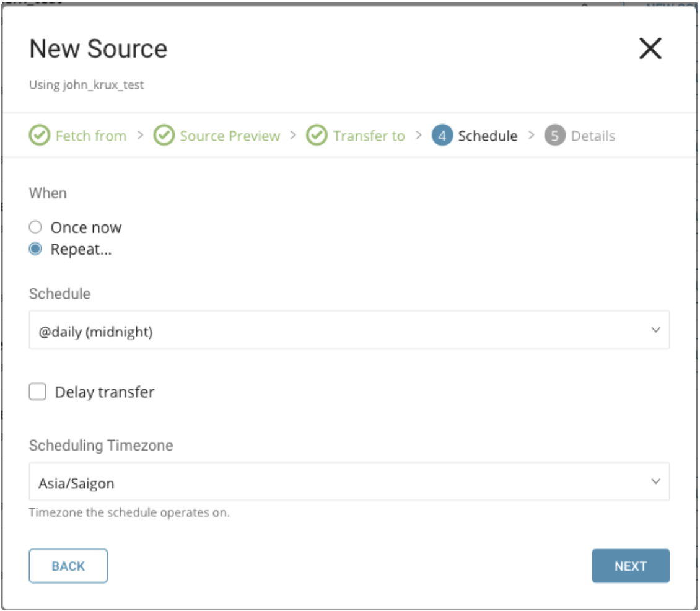Go to the Source Preview step

229,136
